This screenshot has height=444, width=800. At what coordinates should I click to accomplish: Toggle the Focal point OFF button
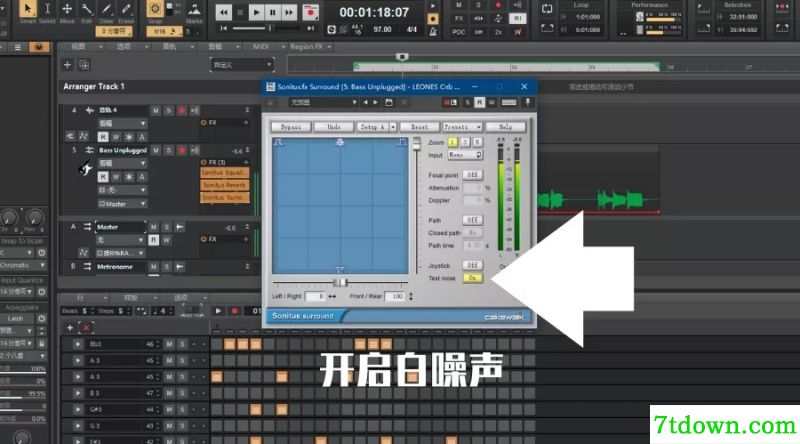coord(472,175)
